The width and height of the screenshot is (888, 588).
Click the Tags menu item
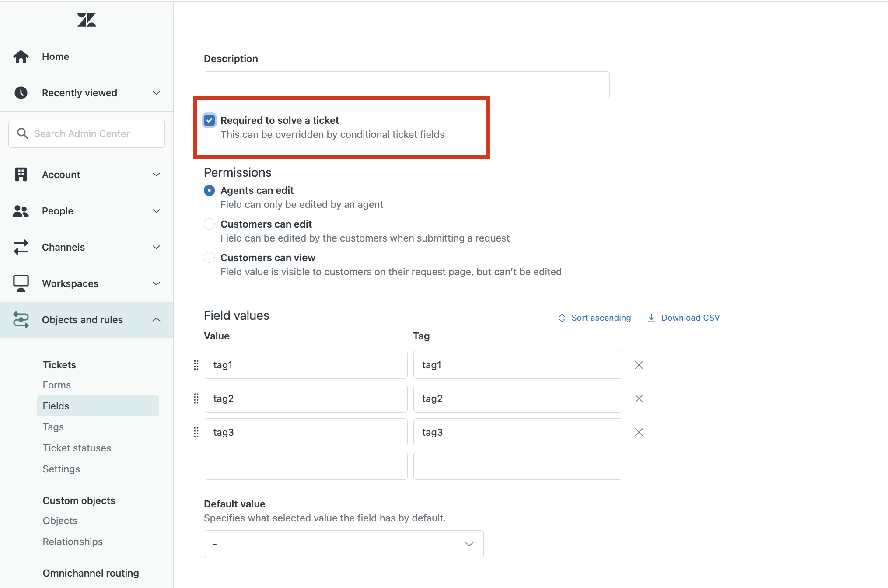tap(53, 427)
